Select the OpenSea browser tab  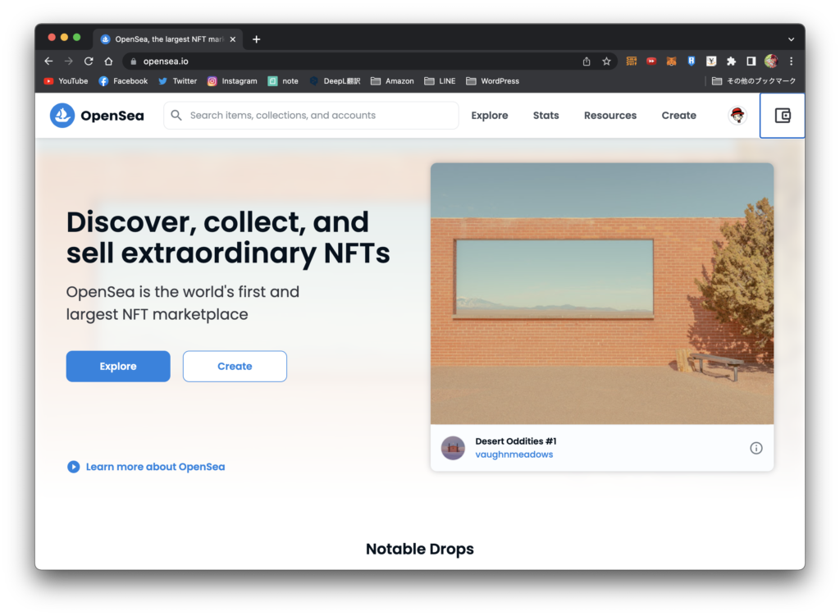click(x=168, y=39)
